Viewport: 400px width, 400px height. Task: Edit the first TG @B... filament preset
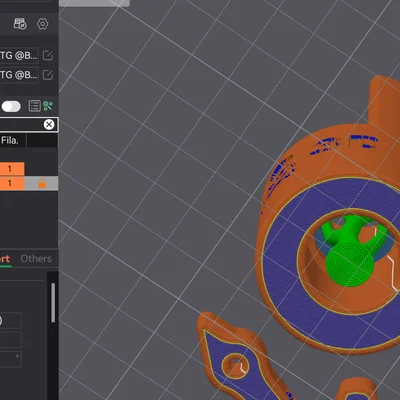(x=48, y=55)
